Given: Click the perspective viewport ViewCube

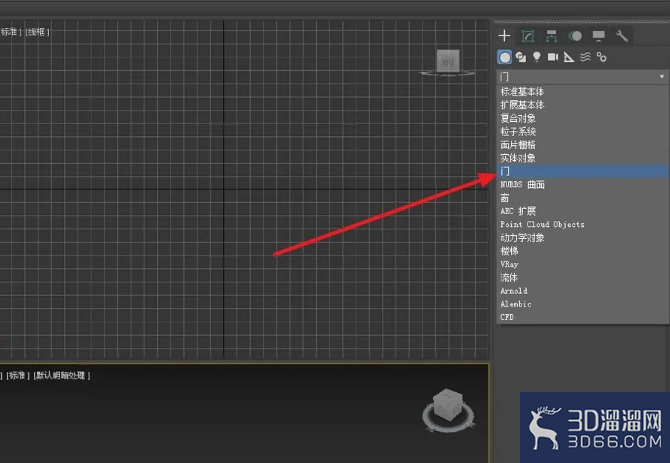Looking at the screenshot, I should pos(448,407).
